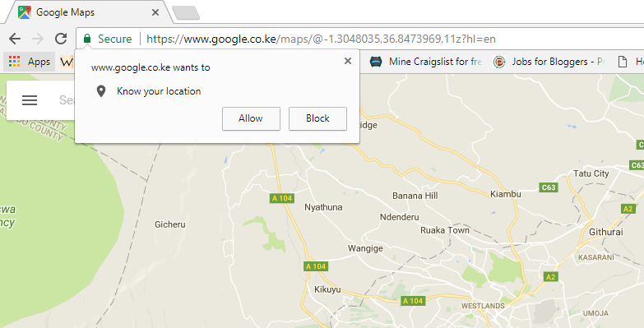Viewport: 644px width, 328px height.
Task: Click the Kikuyu town label
Action: coord(327,289)
